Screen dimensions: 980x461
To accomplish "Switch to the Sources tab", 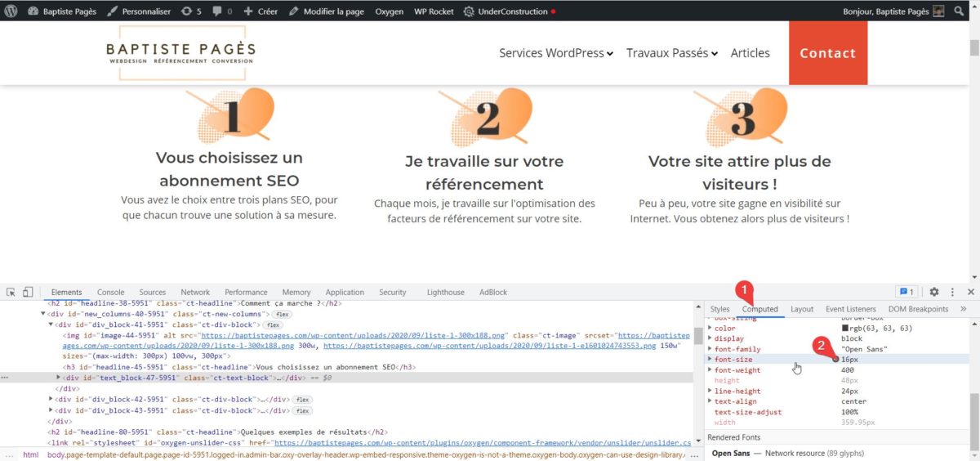I will pyautogui.click(x=153, y=292).
